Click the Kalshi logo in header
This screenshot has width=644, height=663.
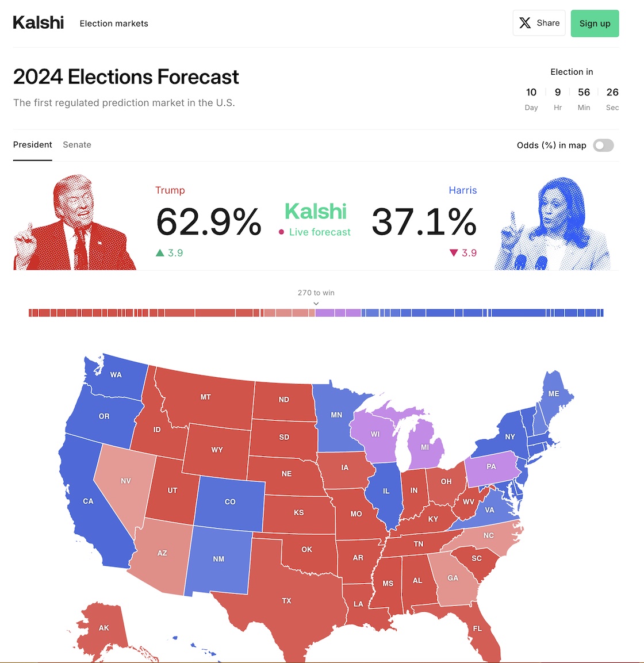tap(38, 23)
